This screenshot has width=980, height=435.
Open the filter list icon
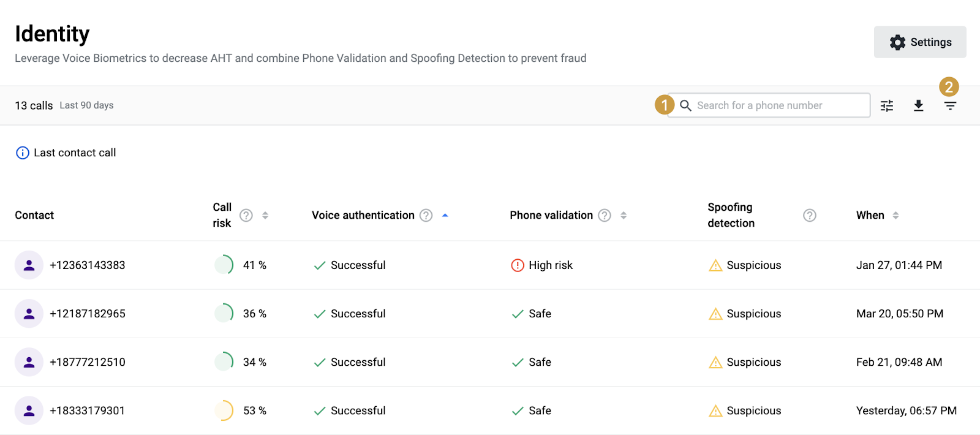[x=950, y=106]
